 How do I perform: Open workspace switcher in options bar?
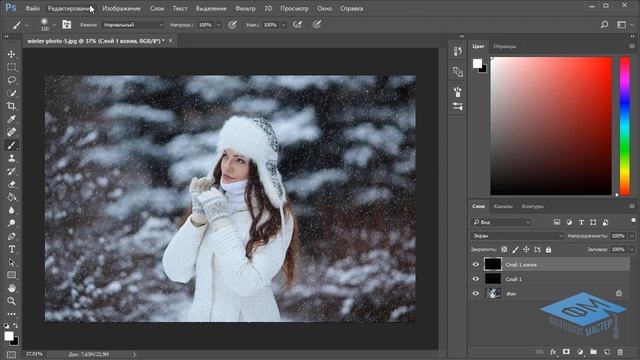(x=621, y=25)
